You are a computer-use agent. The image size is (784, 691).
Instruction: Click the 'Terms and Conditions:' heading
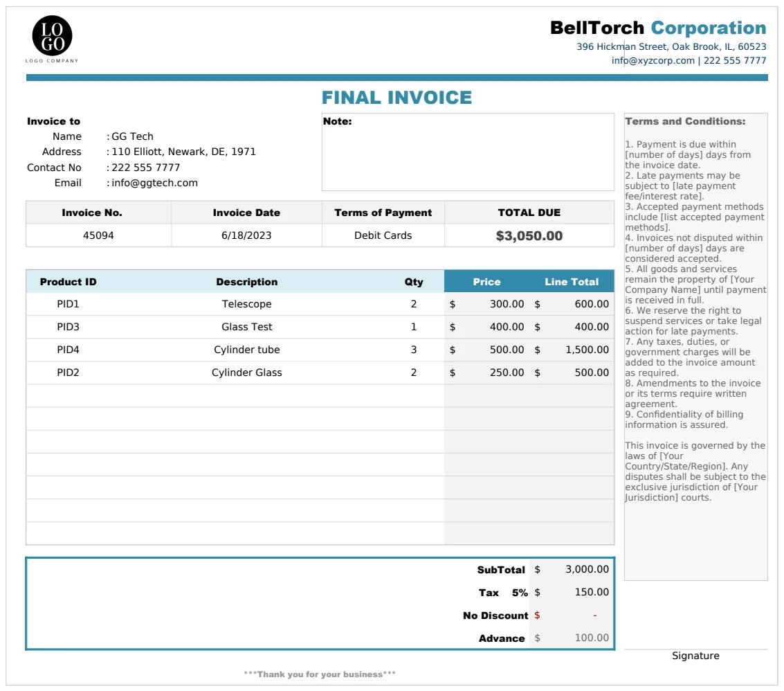pos(685,121)
